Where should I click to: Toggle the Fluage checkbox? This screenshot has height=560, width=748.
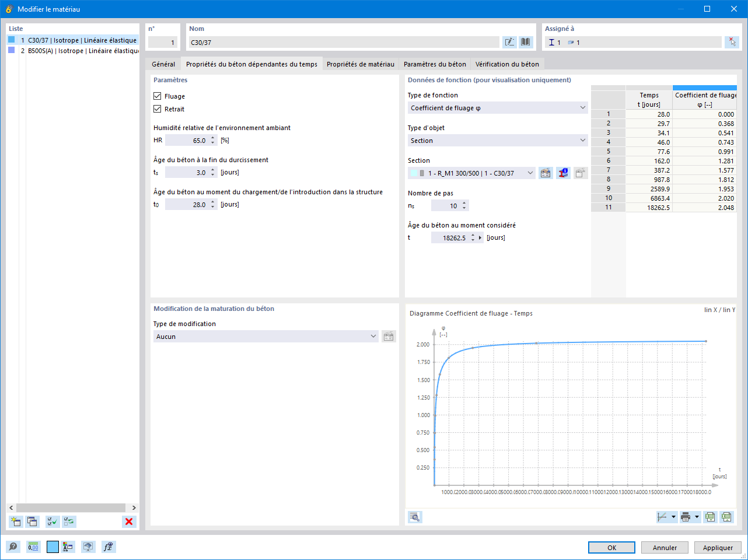[158, 96]
